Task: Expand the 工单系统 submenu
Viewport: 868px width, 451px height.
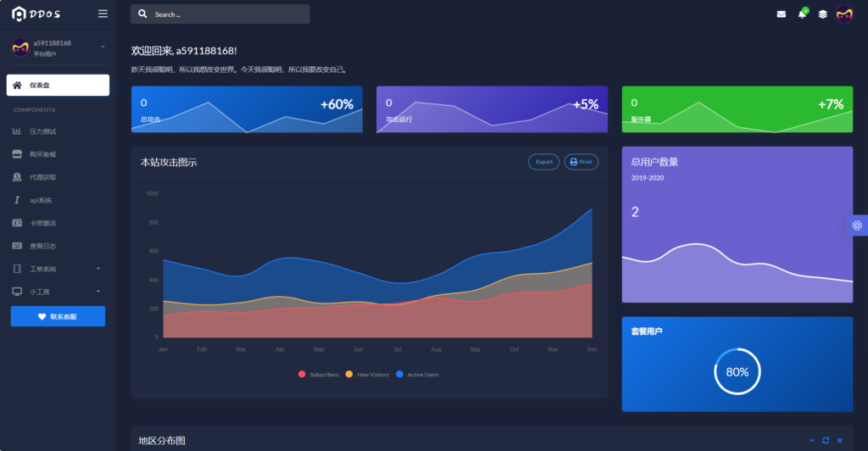Action: 58,269
